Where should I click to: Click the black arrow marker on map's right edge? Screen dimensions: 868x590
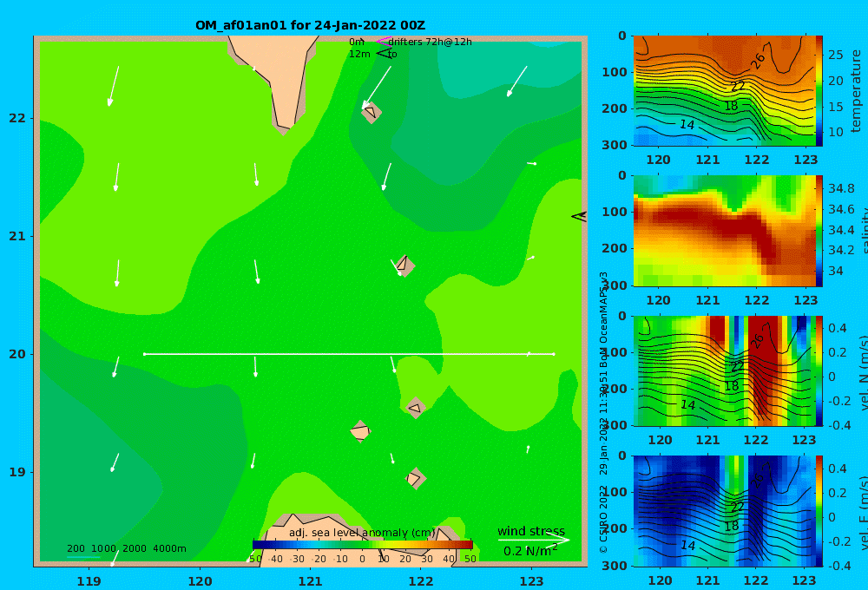579,216
